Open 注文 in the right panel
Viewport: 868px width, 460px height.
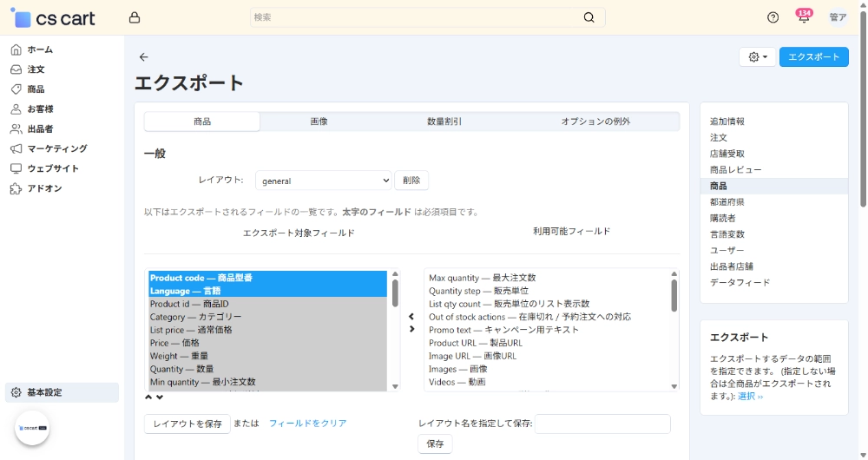[x=719, y=137]
